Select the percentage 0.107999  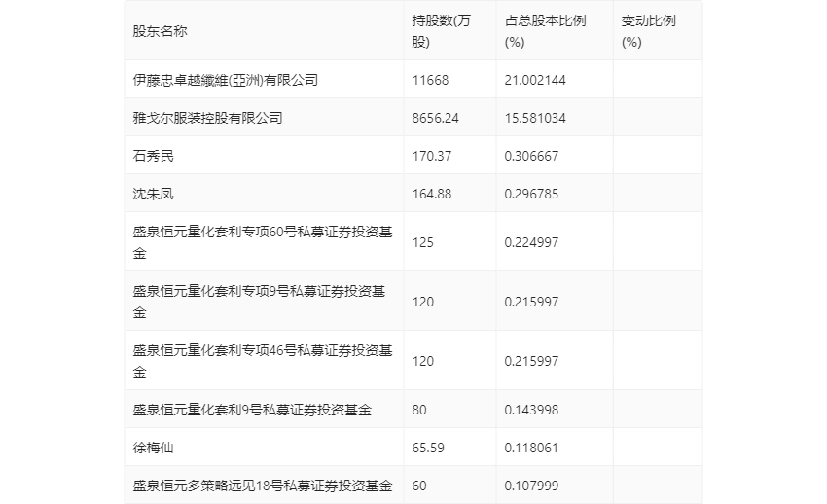coord(531,486)
